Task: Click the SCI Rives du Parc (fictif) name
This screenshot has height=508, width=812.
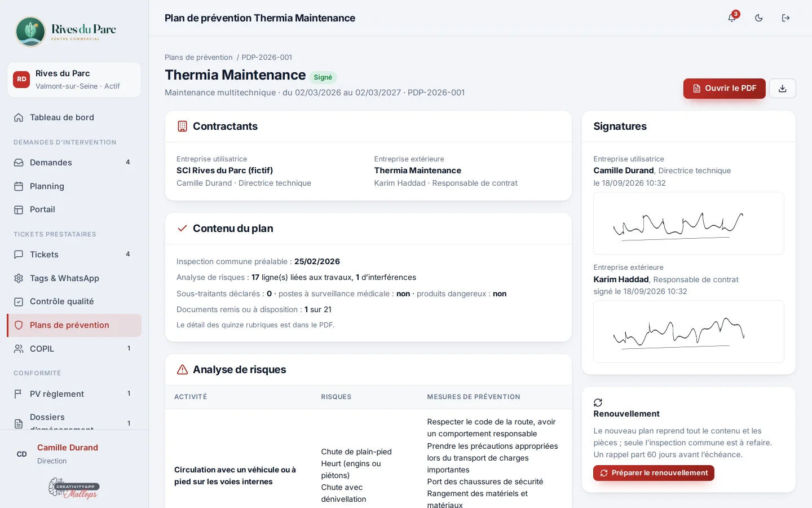Action: 224,170
